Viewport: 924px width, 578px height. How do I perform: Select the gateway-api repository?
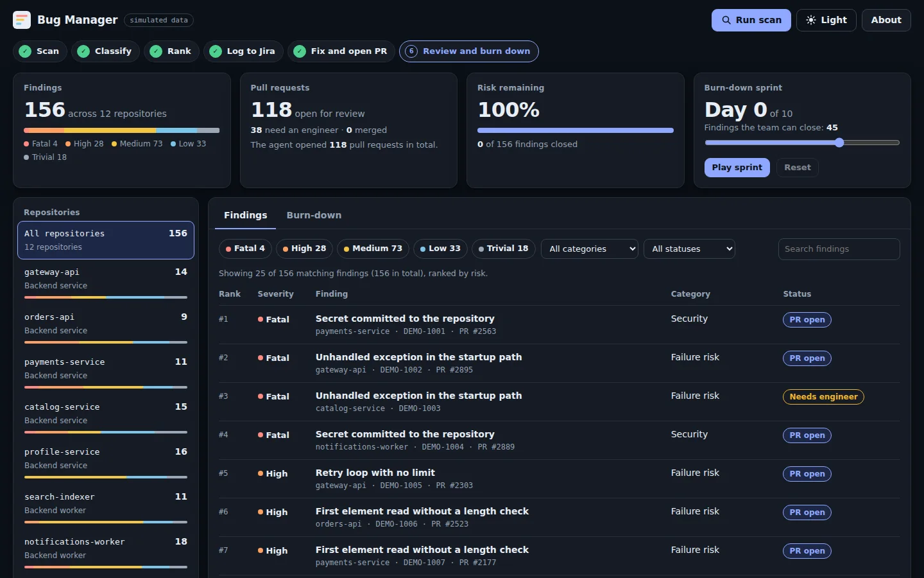click(106, 282)
